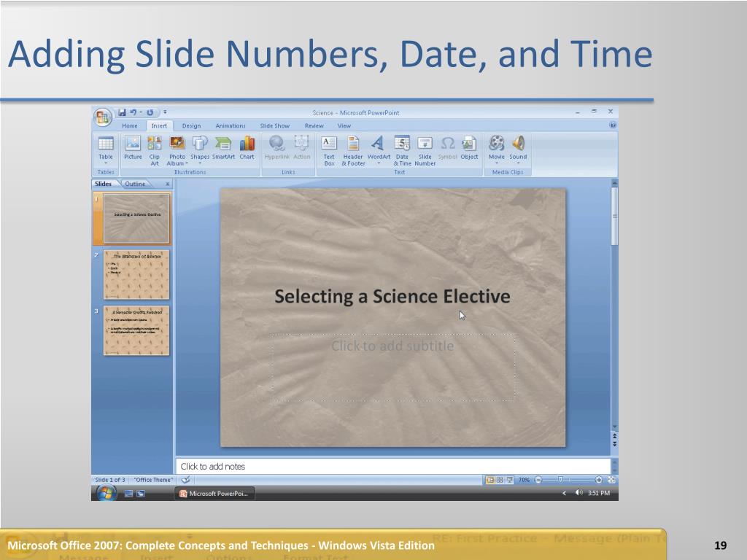Image resolution: width=747 pixels, height=560 pixels.
Task: Click the vertical scrollbar in slide pane
Action: (x=614, y=217)
